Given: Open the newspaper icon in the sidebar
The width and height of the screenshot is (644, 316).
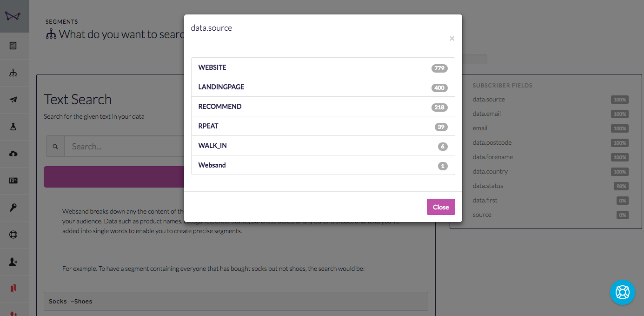Looking at the screenshot, I should (13, 46).
